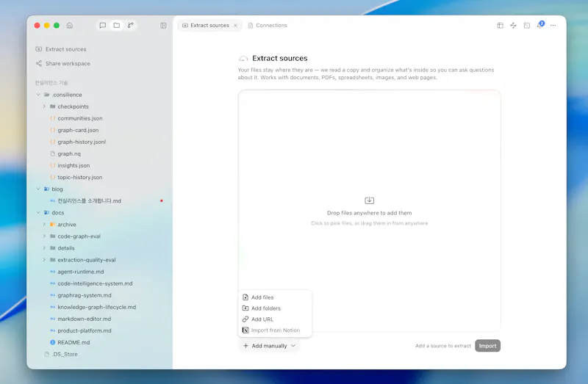Open Extract sources in the sidebar

click(61, 49)
